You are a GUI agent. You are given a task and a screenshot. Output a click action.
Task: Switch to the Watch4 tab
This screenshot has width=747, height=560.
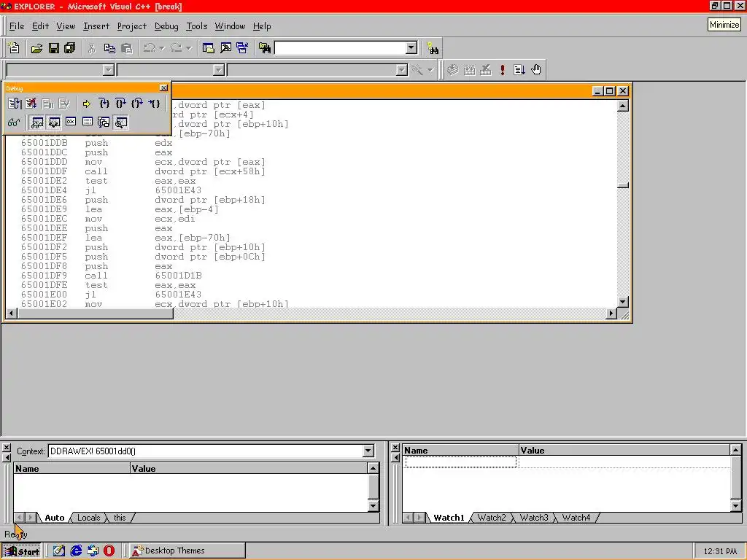576,518
